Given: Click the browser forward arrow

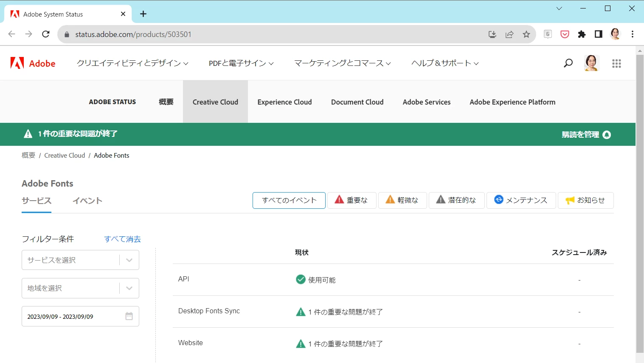Looking at the screenshot, I should point(28,34).
